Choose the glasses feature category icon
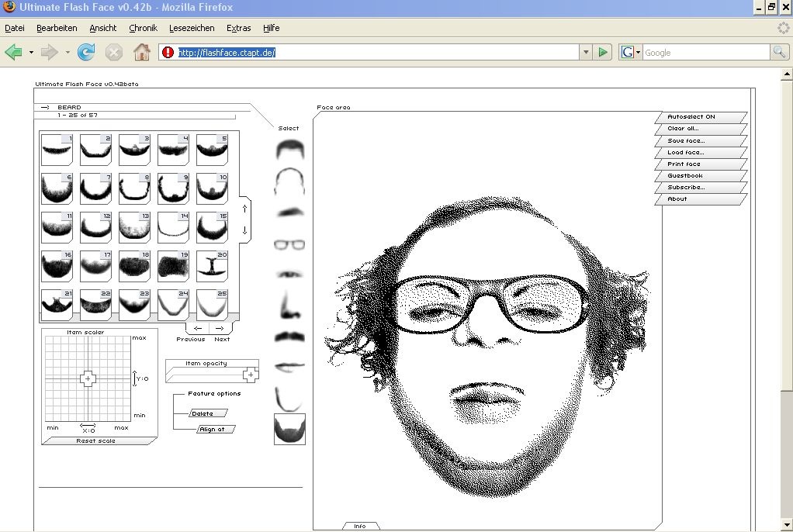 pos(289,244)
